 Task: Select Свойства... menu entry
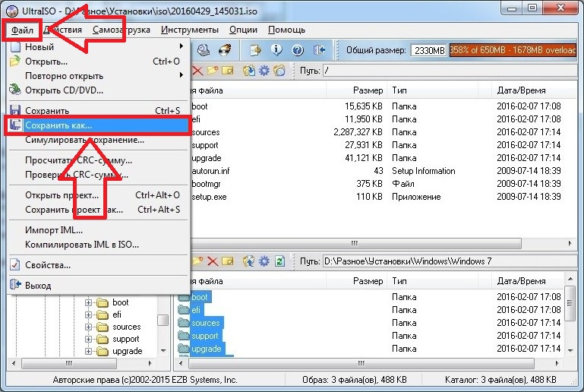(x=49, y=265)
